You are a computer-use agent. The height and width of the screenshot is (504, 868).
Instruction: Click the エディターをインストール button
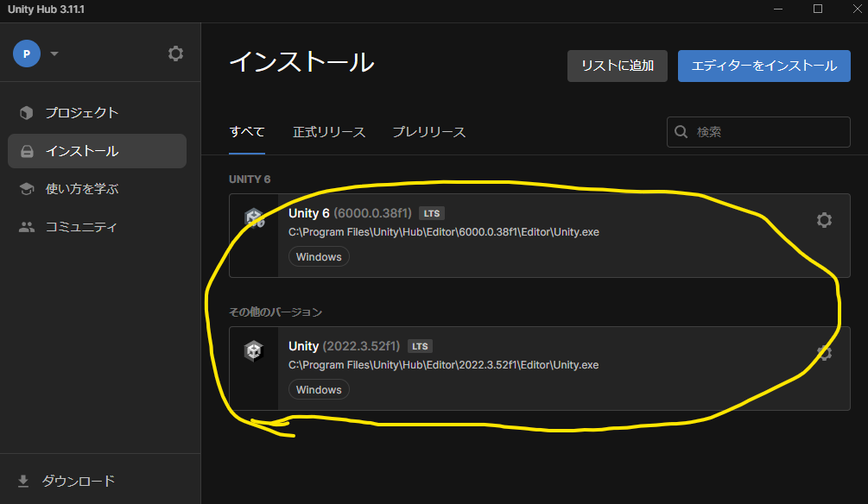tap(763, 65)
